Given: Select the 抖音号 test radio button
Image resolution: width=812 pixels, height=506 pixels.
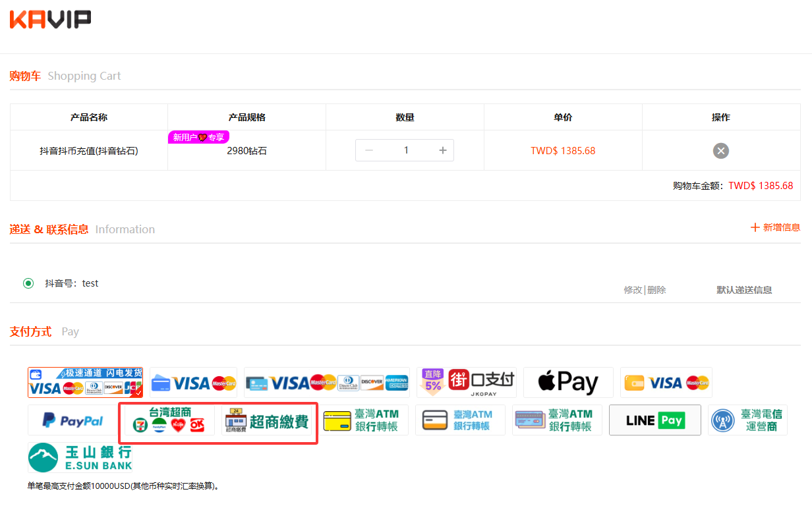Looking at the screenshot, I should 28,283.
